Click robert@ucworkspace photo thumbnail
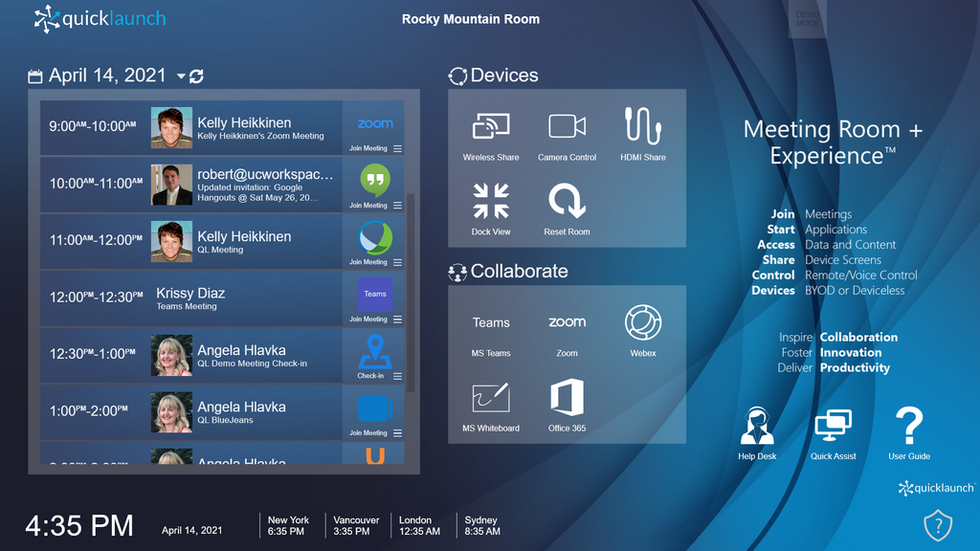980x551 pixels. tap(171, 185)
